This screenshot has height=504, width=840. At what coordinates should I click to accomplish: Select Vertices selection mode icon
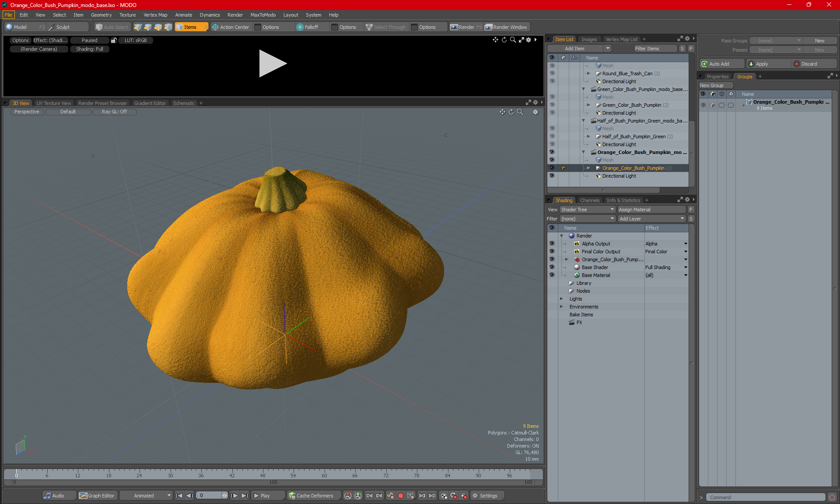(138, 27)
